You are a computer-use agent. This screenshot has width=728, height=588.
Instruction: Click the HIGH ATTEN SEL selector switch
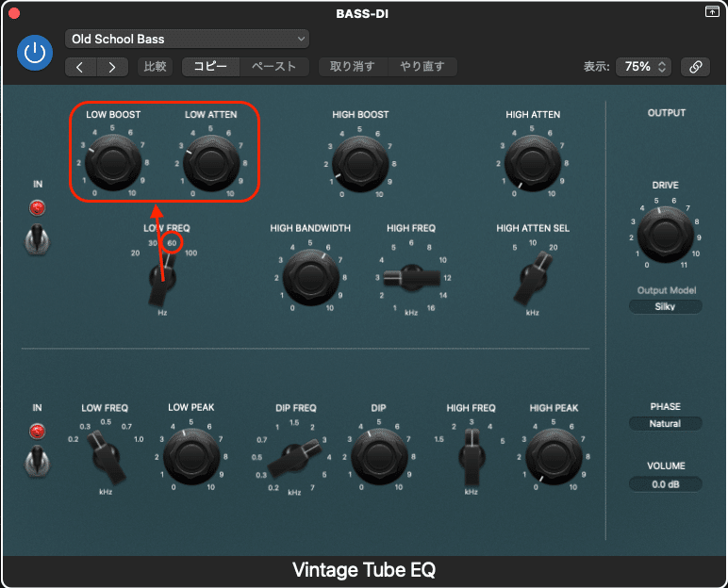[x=533, y=278]
